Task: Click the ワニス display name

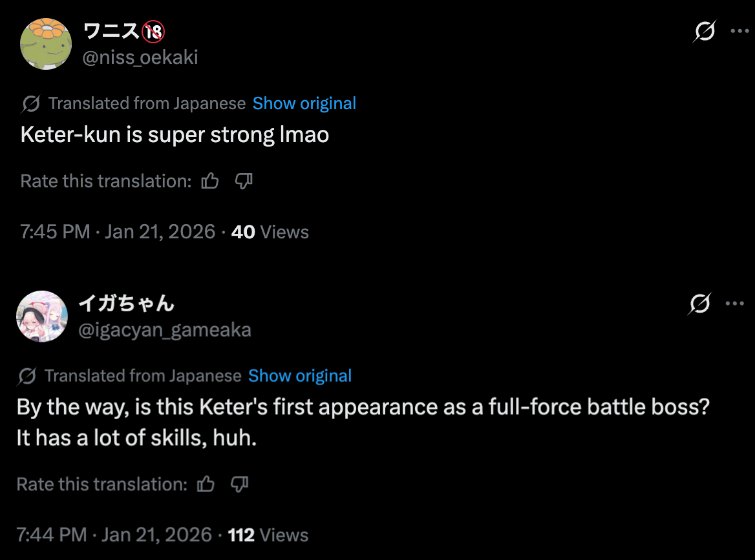Action: click(111, 30)
